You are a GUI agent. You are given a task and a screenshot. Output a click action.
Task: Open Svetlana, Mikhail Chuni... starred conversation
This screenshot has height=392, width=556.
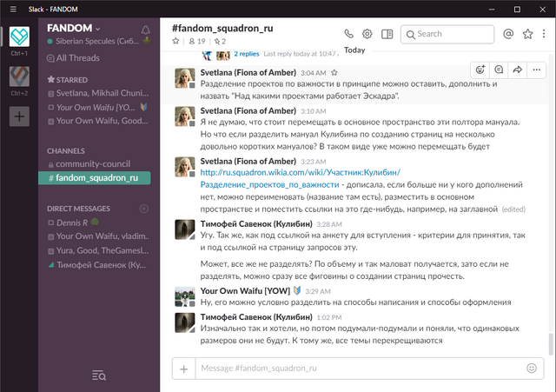click(98, 93)
